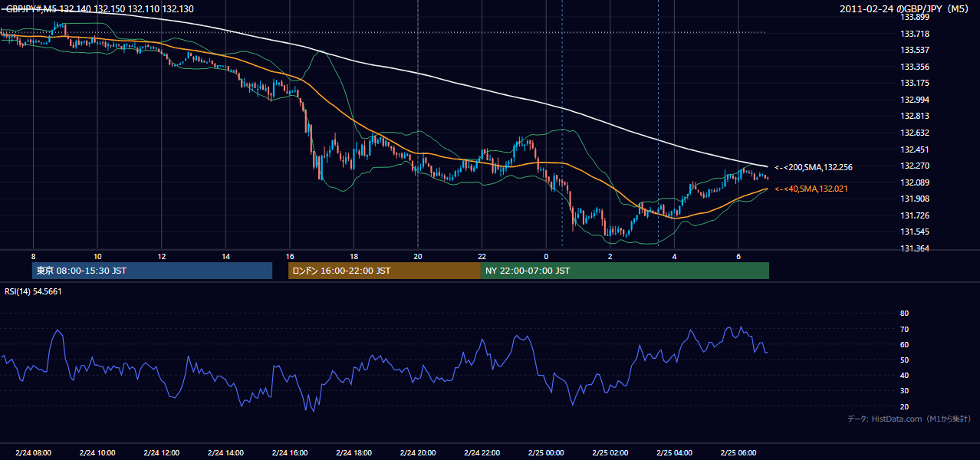The width and height of the screenshot is (980, 460).
Task: Click price axis value 132.089
Action: [915, 182]
